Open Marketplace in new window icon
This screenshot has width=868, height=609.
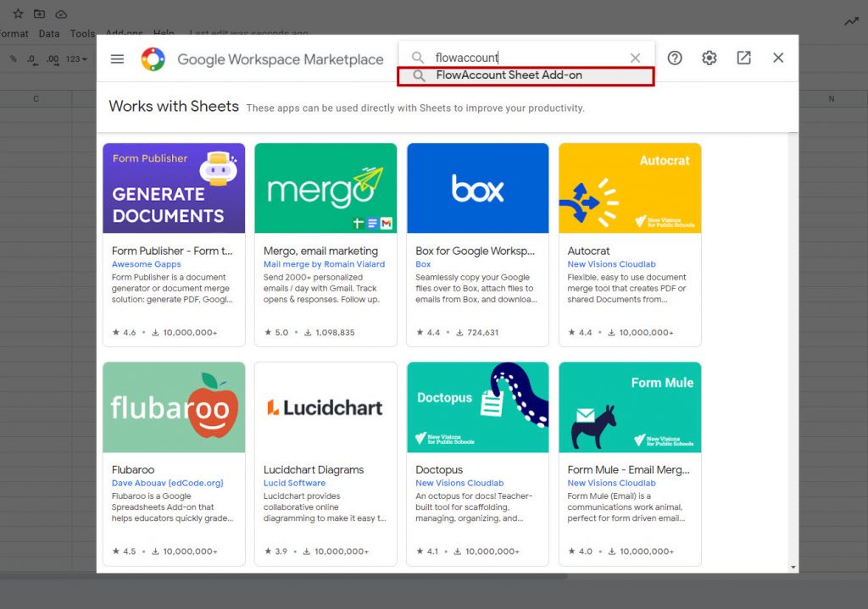pyautogui.click(x=743, y=58)
